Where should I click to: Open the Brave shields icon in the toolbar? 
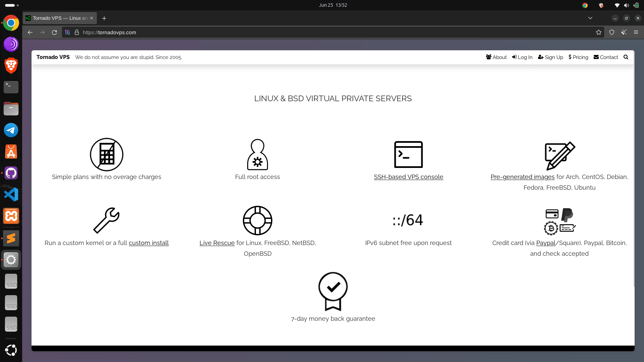pos(612,32)
